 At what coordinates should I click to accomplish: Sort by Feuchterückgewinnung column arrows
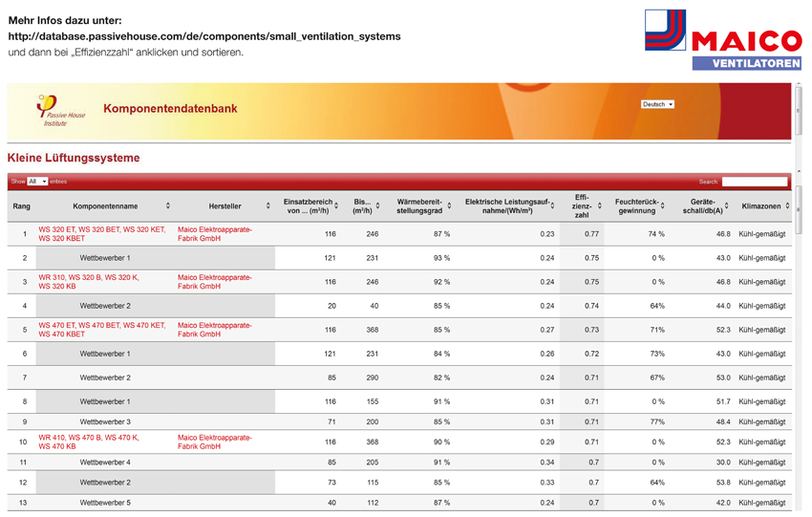pyautogui.click(x=663, y=205)
